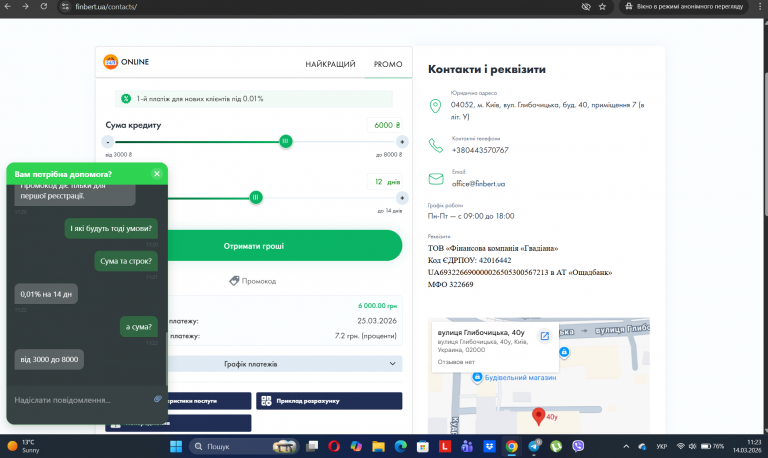Open Microsoft Edge from taskbar
Image resolution: width=768 pixels, height=458 pixels.
pyautogui.click(x=401, y=446)
